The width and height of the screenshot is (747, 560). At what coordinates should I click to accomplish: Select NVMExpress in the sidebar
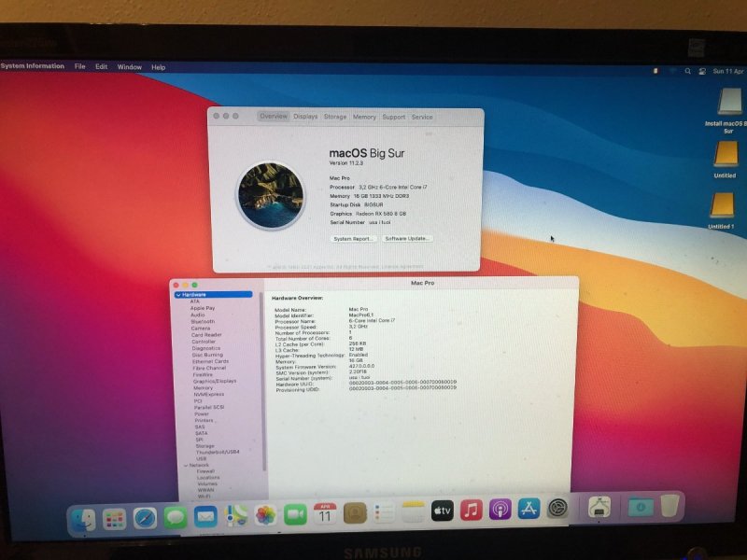point(208,394)
